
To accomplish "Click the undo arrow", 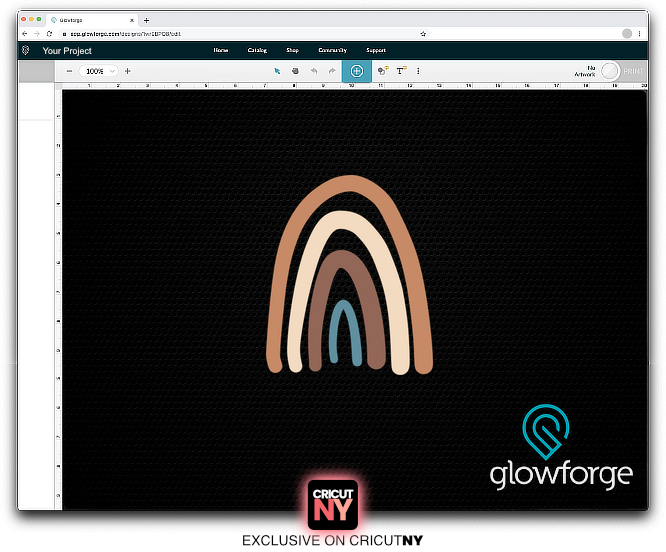I will [312, 71].
